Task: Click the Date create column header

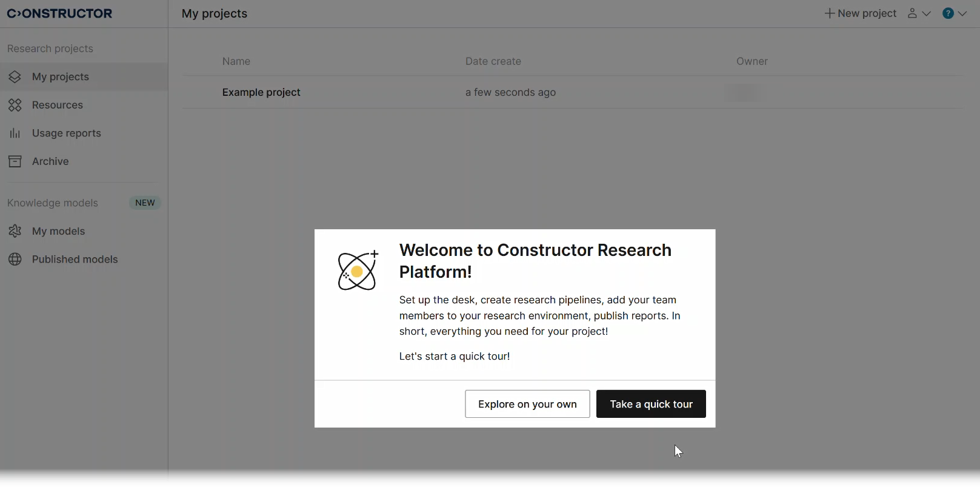Action: click(x=493, y=61)
